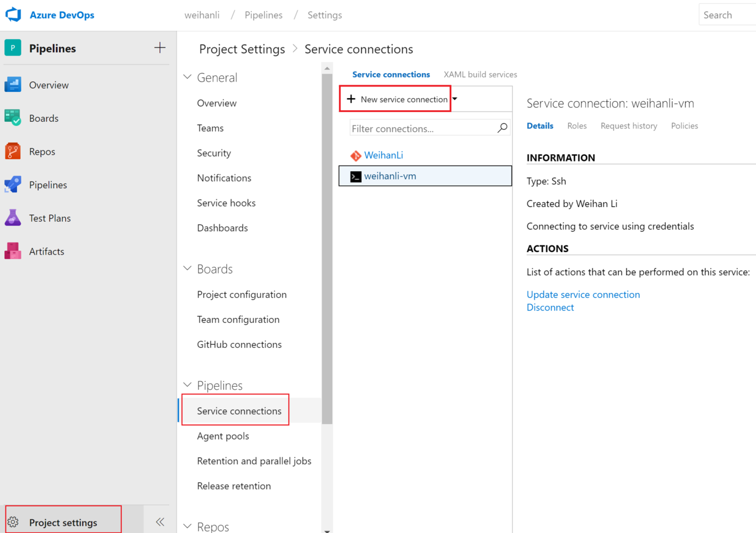Click the Azure DevOps logo icon

(13, 15)
